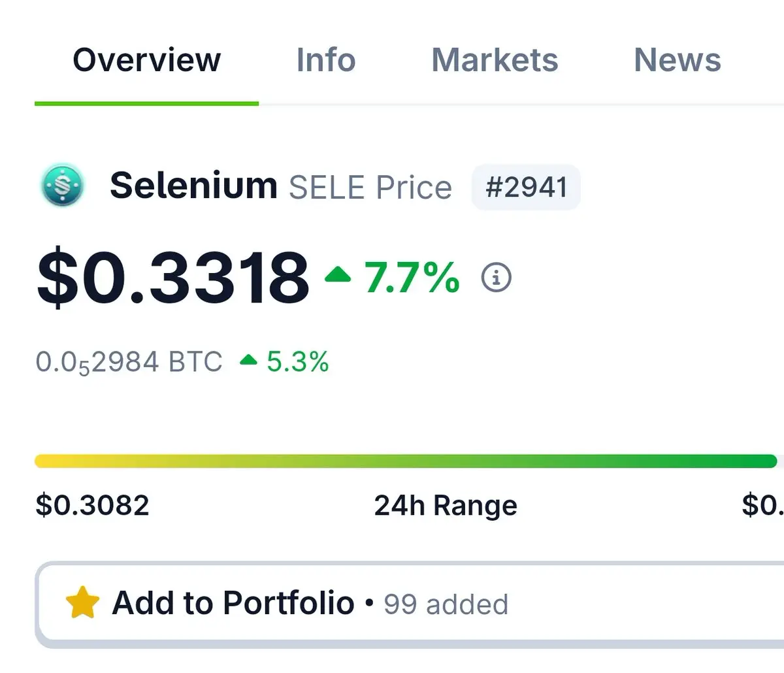784x673 pixels.
Task: Open the Info tab
Action: pyautogui.click(x=326, y=60)
